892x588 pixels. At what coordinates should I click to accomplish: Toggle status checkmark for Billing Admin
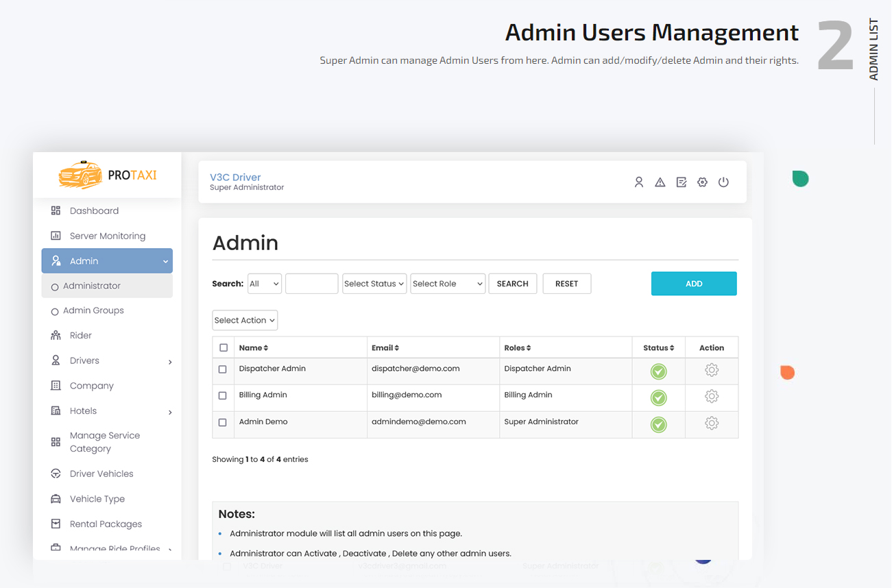(x=658, y=397)
